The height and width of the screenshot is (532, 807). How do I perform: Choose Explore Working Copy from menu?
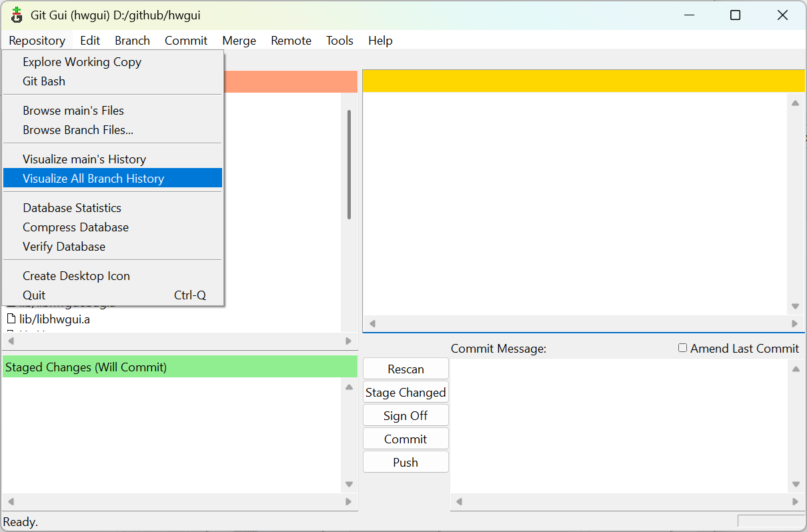tap(82, 62)
